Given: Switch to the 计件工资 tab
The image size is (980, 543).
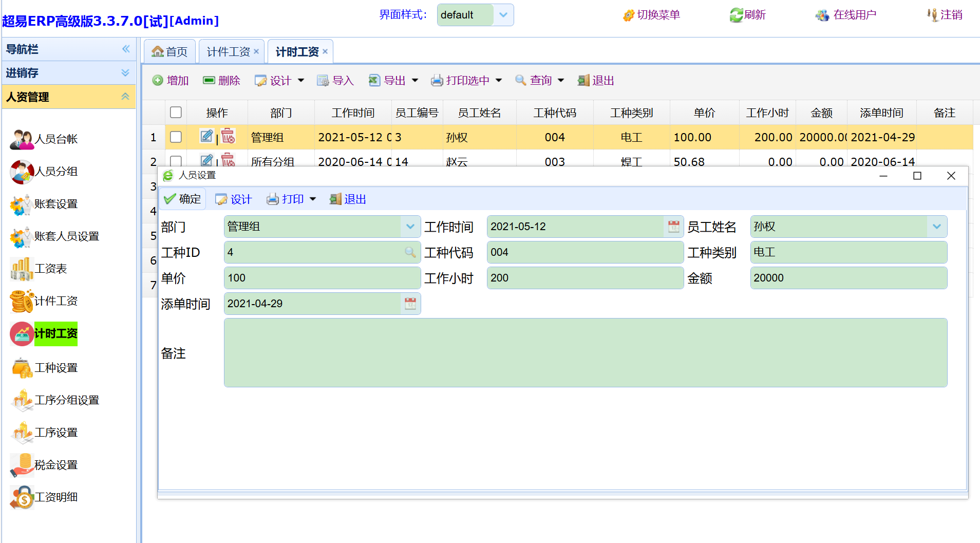Looking at the screenshot, I should coord(228,52).
